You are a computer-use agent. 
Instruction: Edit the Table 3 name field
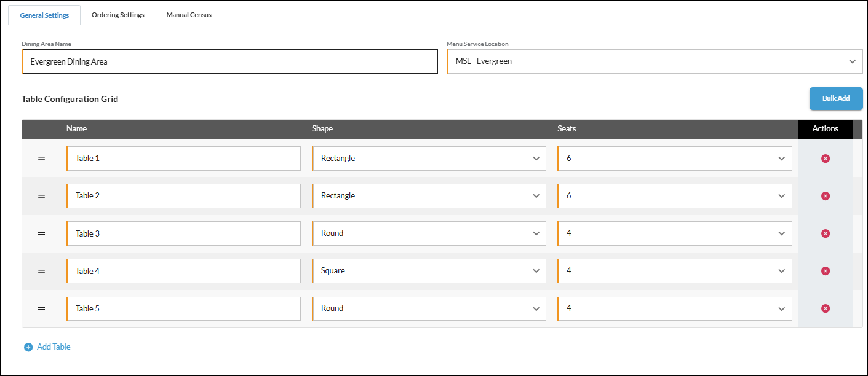pyautogui.click(x=183, y=233)
